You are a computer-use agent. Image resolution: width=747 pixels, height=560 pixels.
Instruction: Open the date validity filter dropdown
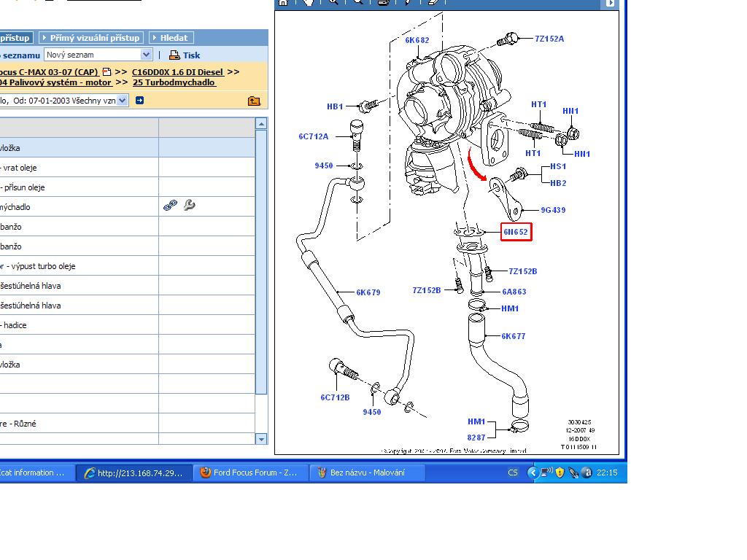click(122, 101)
